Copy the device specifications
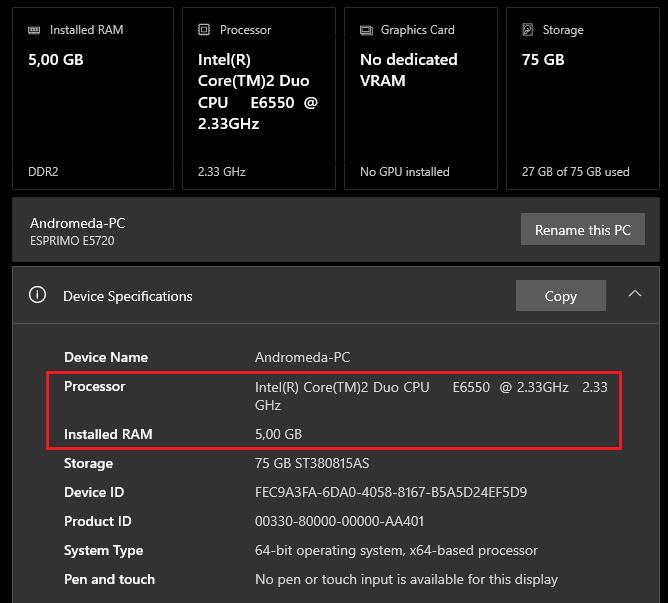This screenshot has width=668, height=603. point(560,296)
